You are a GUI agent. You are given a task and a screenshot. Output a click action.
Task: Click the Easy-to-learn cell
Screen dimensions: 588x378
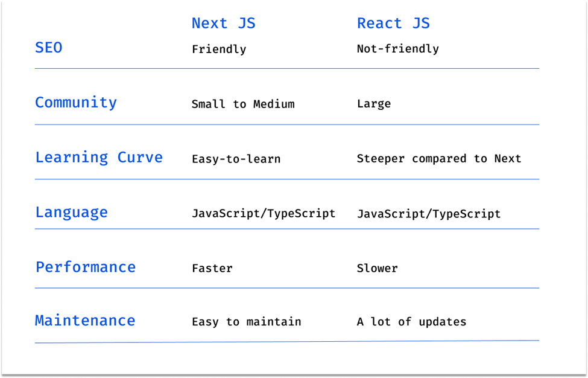236,159
